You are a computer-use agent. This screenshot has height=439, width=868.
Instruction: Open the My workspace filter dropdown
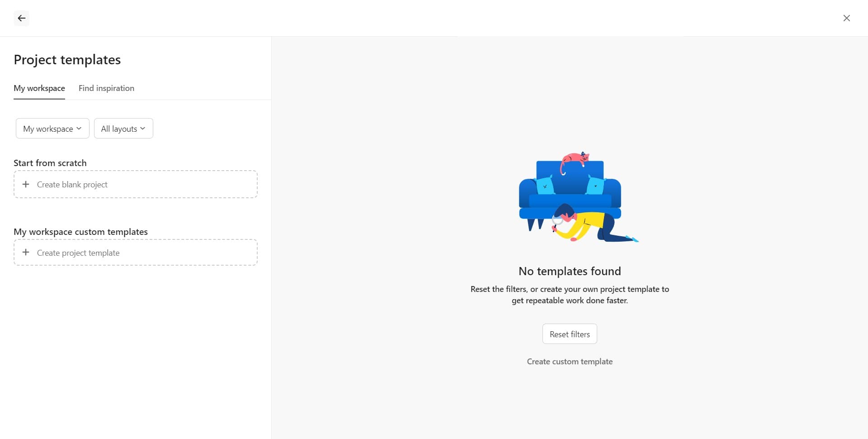tap(52, 128)
